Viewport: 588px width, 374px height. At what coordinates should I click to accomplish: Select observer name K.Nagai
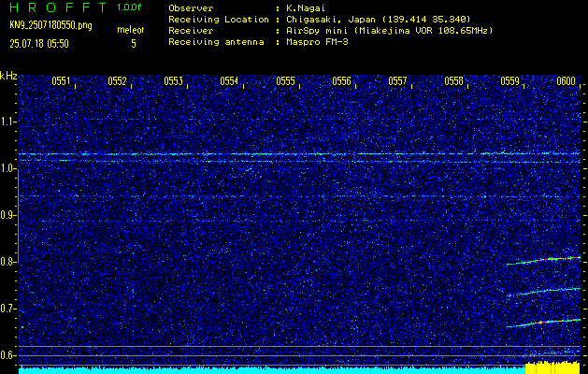(x=306, y=8)
